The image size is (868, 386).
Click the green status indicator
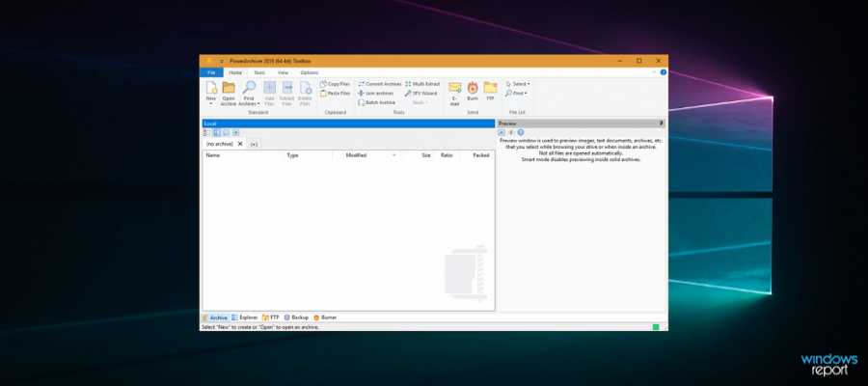(x=656, y=327)
